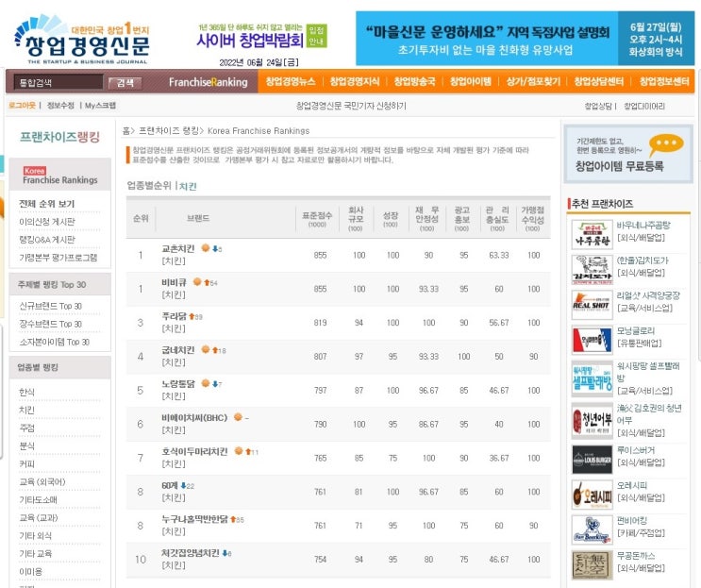Open the FranchiseRanking menu

208,82
